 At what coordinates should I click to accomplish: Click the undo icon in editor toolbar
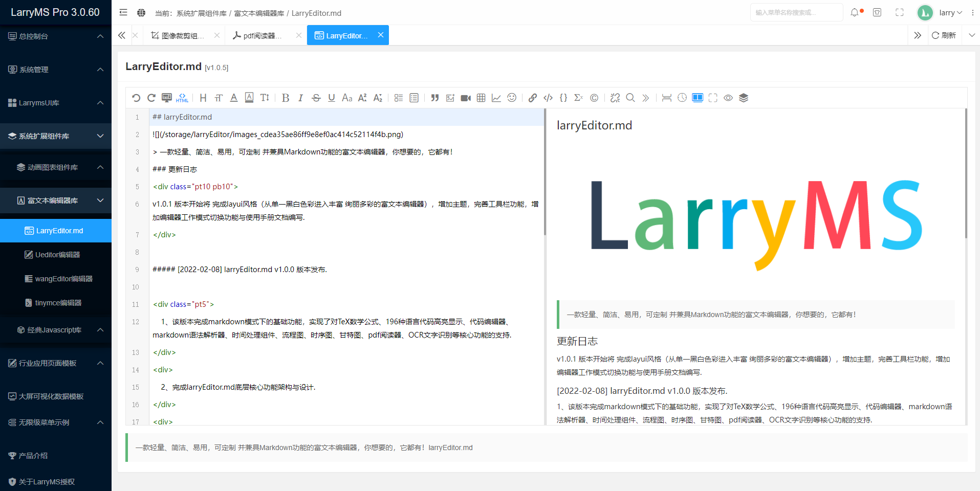(136, 98)
